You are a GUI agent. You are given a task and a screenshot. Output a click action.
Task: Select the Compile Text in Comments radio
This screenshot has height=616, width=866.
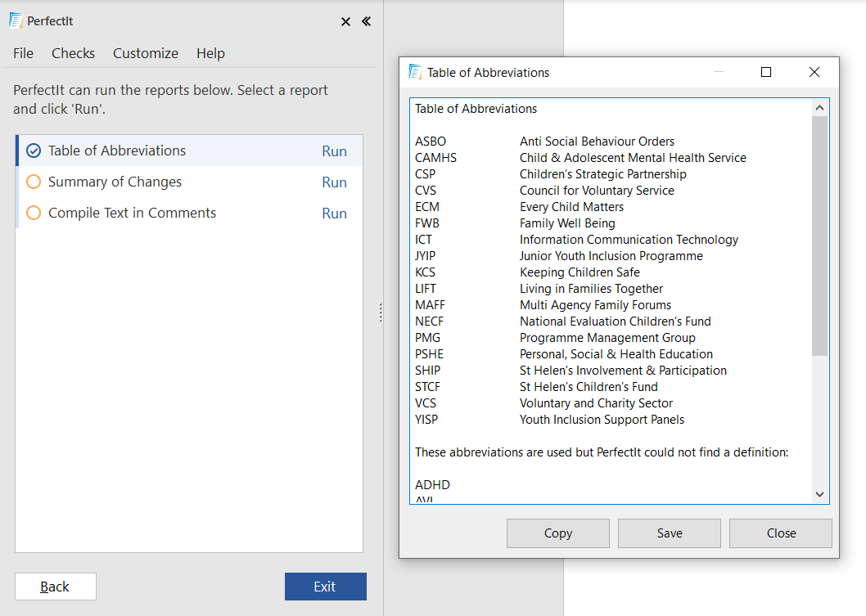[34, 213]
